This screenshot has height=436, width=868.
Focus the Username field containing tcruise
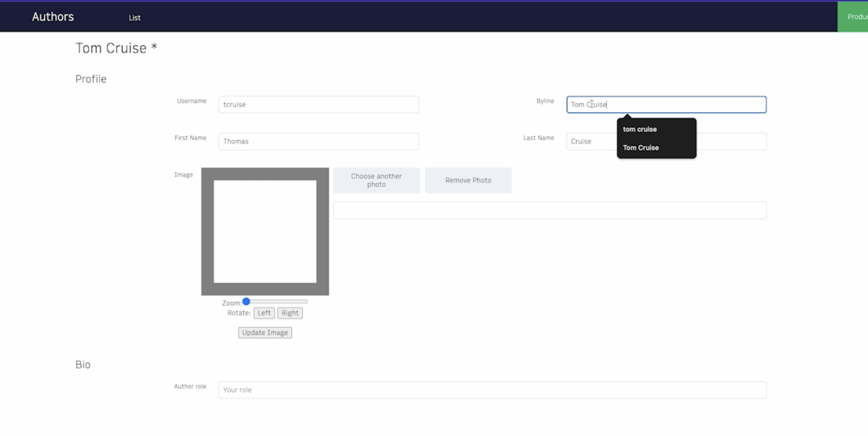pyautogui.click(x=319, y=104)
